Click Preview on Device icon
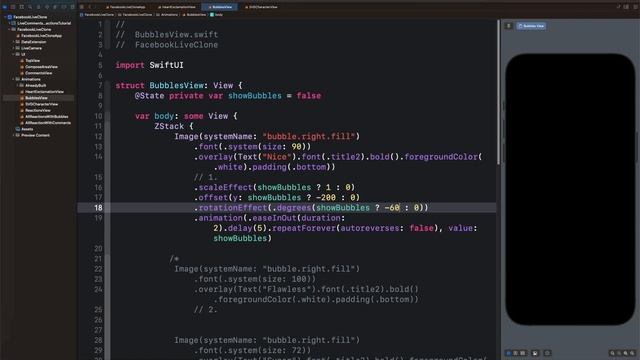Screen dimensions: 640x360 point(547,353)
